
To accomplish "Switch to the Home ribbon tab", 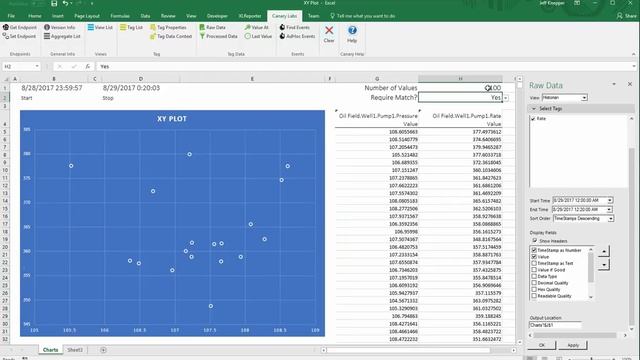I will point(35,16).
